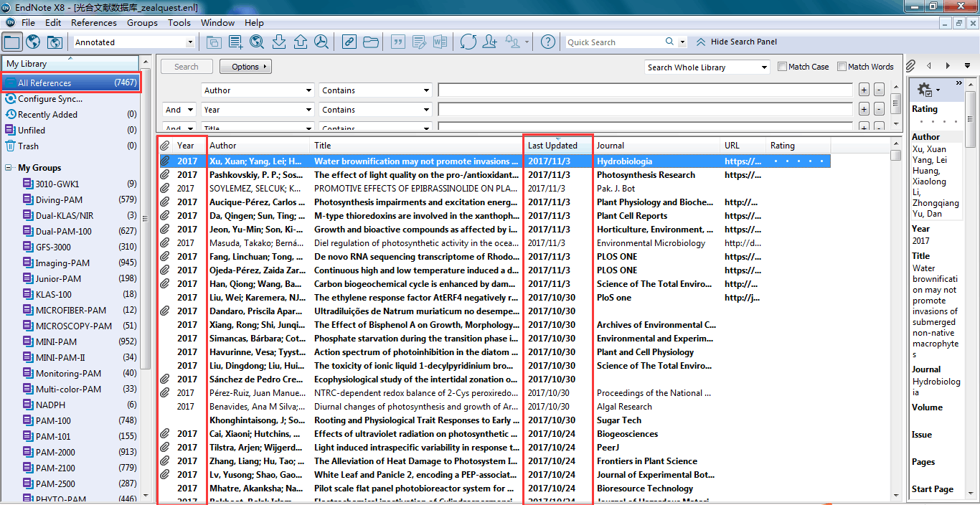Viewport: 980px width, 505px height.
Task: Click the New Reference toolbar icon
Action: pos(235,42)
